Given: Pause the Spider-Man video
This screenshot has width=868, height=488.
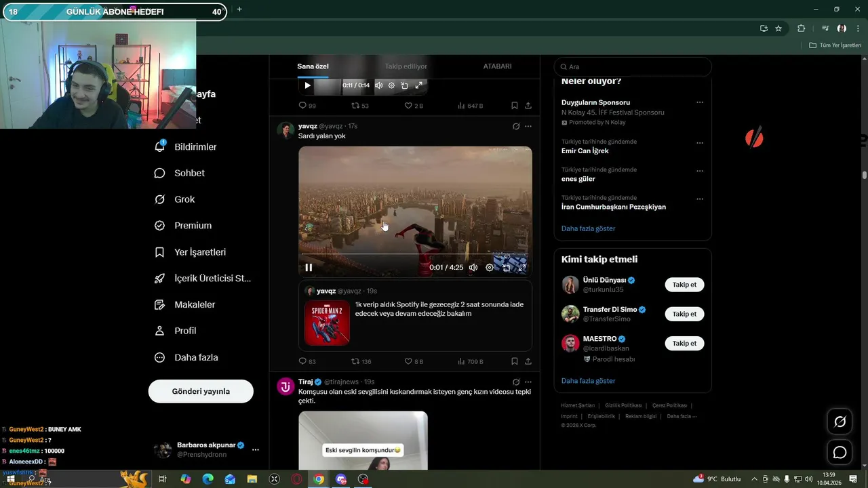Looking at the screenshot, I should coord(309,268).
